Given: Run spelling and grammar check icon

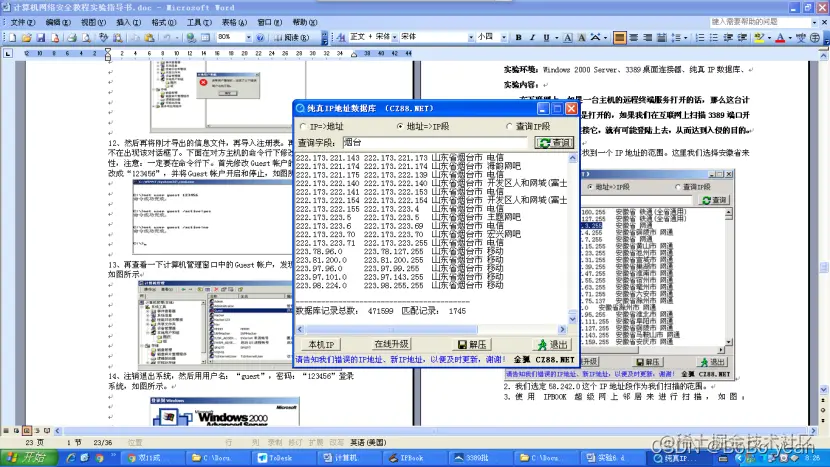Looking at the screenshot, I should pos(103,38).
